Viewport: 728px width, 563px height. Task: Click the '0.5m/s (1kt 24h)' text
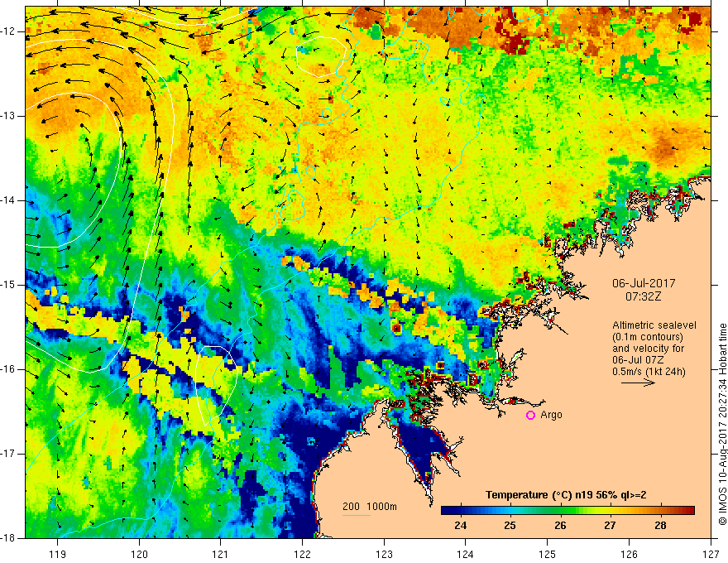pyautogui.click(x=649, y=371)
